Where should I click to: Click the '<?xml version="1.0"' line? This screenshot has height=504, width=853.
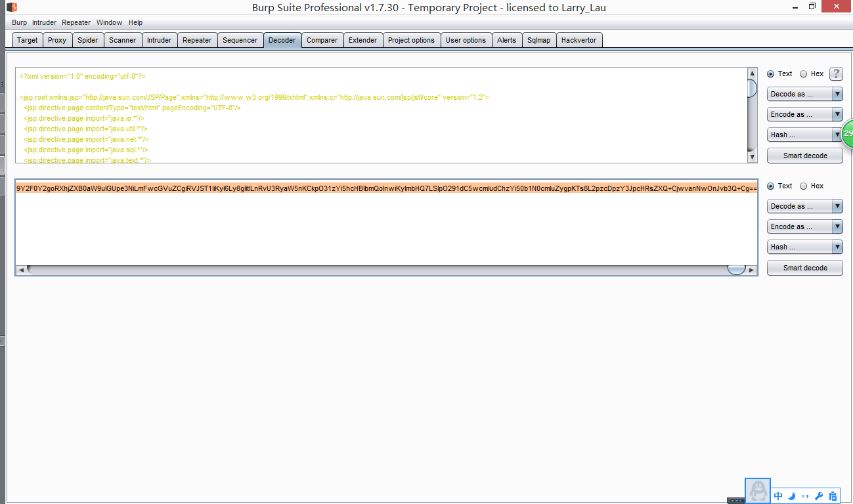83,76
